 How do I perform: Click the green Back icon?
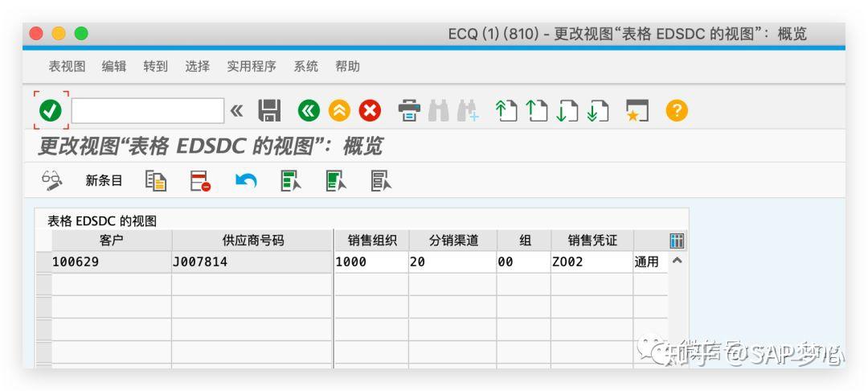(x=309, y=111)
